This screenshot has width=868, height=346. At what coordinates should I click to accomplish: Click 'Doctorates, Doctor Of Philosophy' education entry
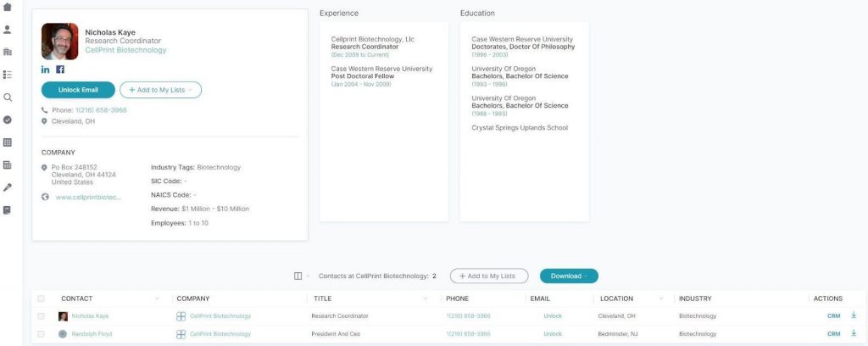(x=523, y=47)
